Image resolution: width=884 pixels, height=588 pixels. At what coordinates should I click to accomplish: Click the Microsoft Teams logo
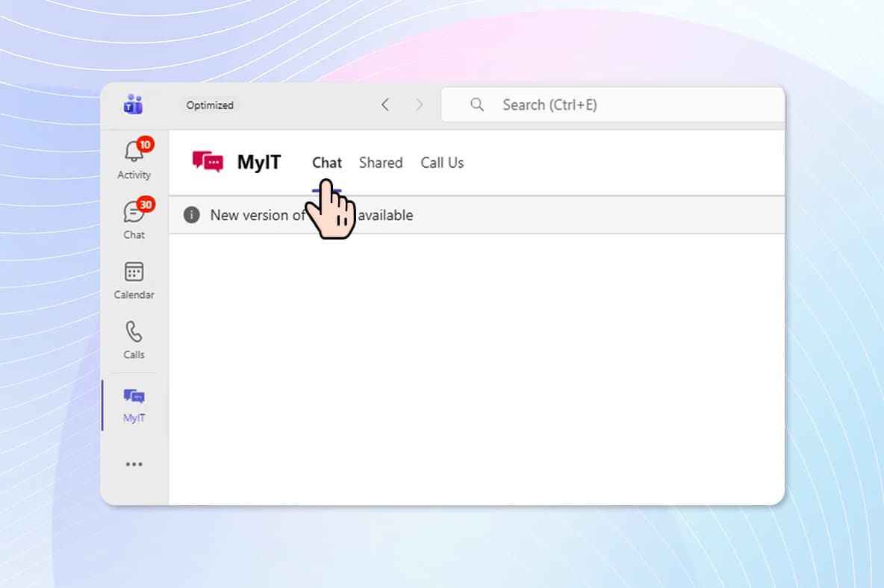pos(134,104)
